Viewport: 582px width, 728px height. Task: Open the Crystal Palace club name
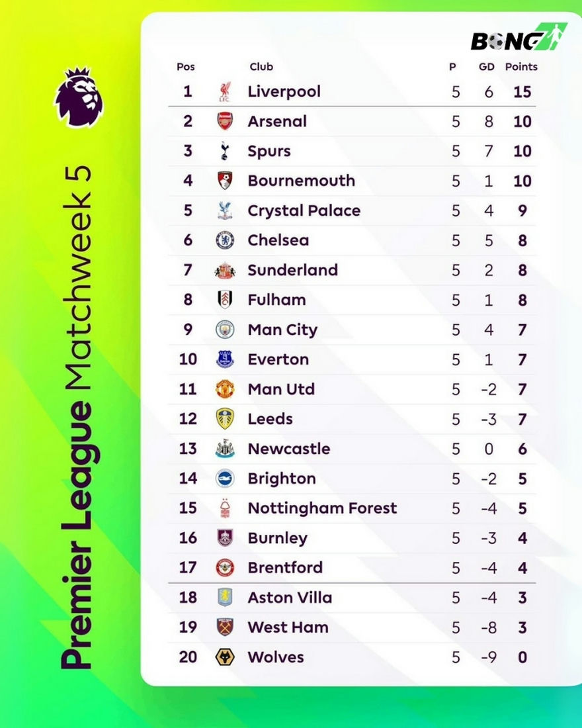tap(304, 210)
